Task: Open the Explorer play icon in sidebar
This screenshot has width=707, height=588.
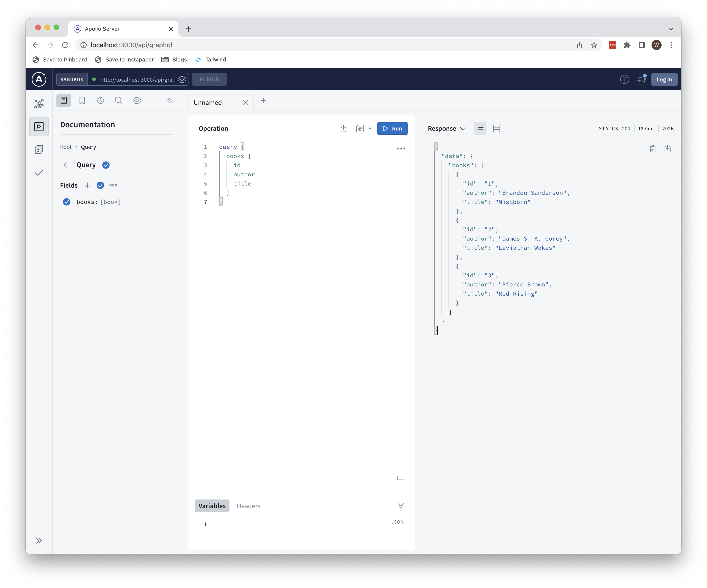Action: (x=39, y=127)
